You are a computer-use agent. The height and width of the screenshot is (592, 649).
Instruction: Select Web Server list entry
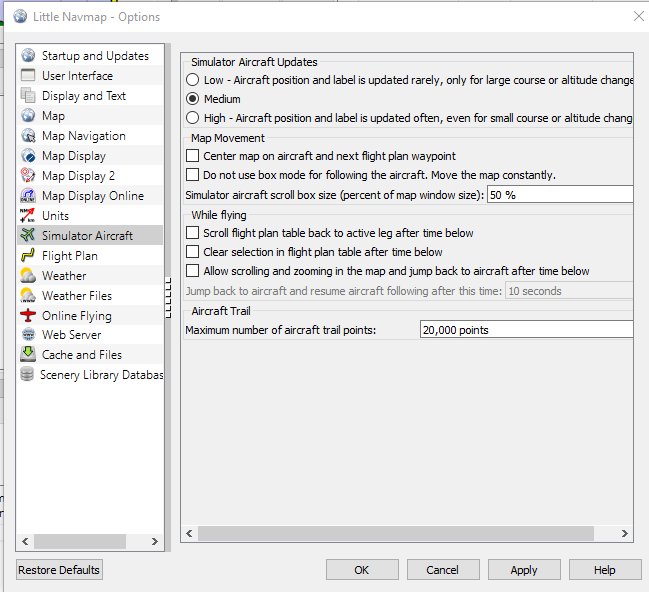coord(91,335)
